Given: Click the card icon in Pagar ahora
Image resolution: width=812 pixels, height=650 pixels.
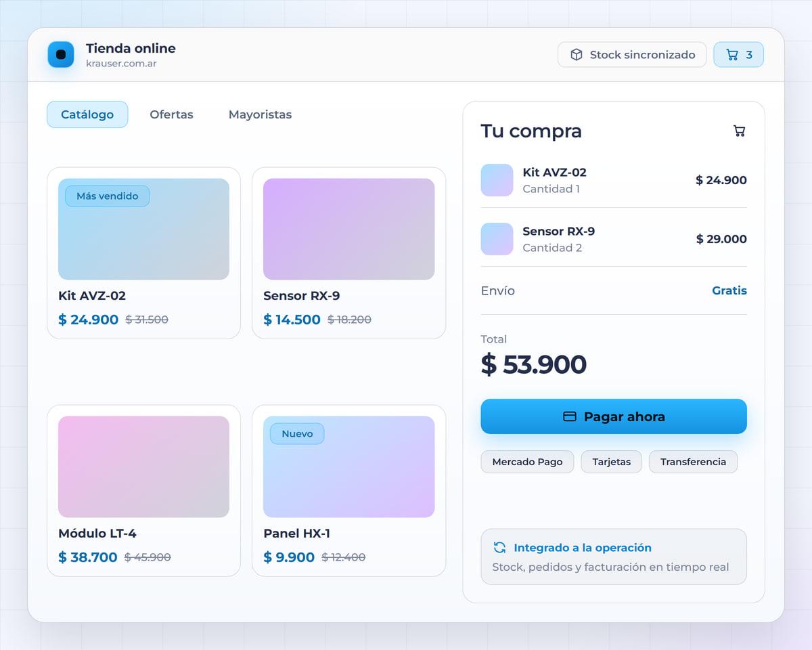Looking at the screenshot, I should coord(570,416).
